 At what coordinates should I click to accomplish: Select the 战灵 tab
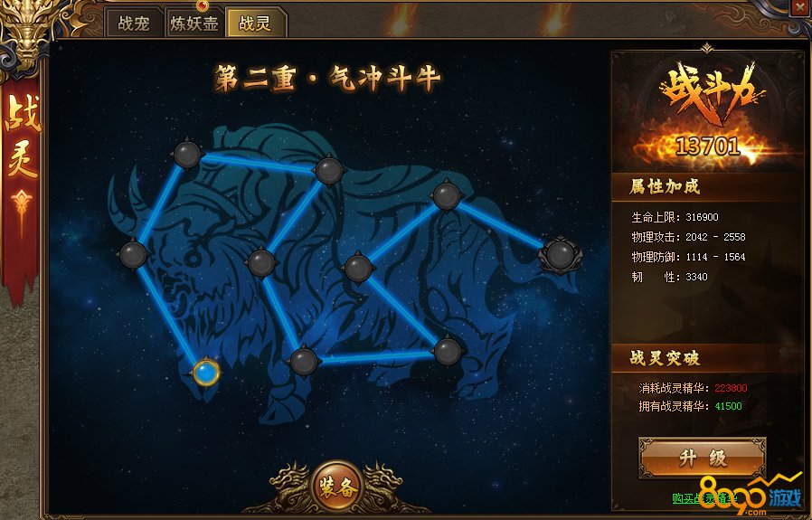pyautogui.click(x=255, y=24)
